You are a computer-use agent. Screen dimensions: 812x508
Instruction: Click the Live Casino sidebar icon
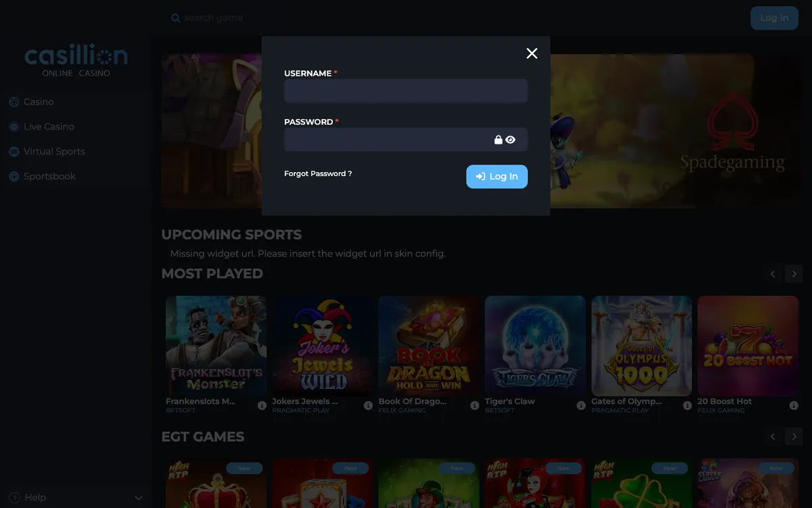pyautogui.click(x=14, y=127)
